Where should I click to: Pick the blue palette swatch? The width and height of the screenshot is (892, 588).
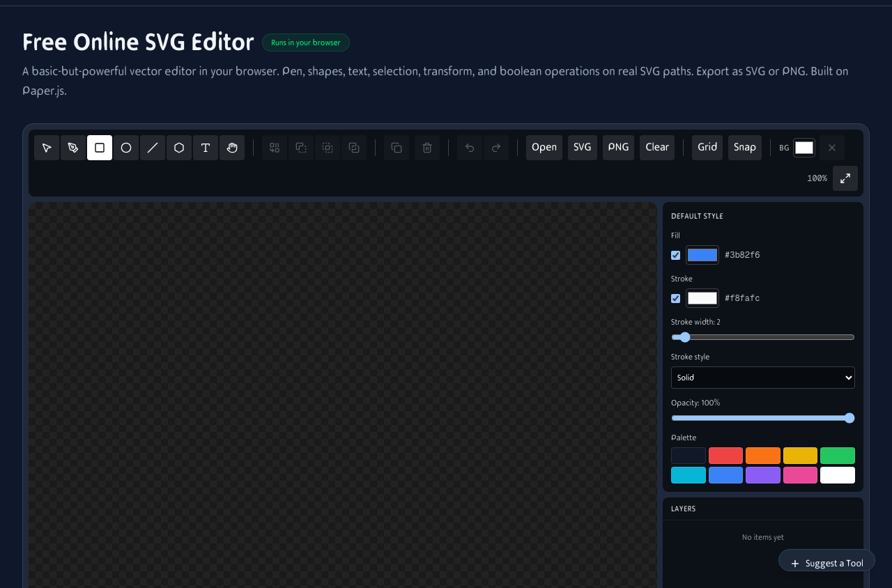click(726, 475)
